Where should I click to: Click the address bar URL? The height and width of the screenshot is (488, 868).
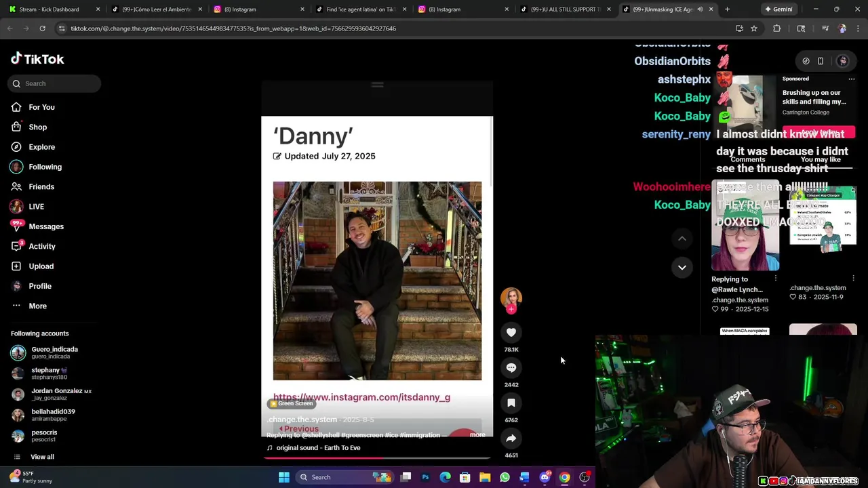tap(233, 28)
